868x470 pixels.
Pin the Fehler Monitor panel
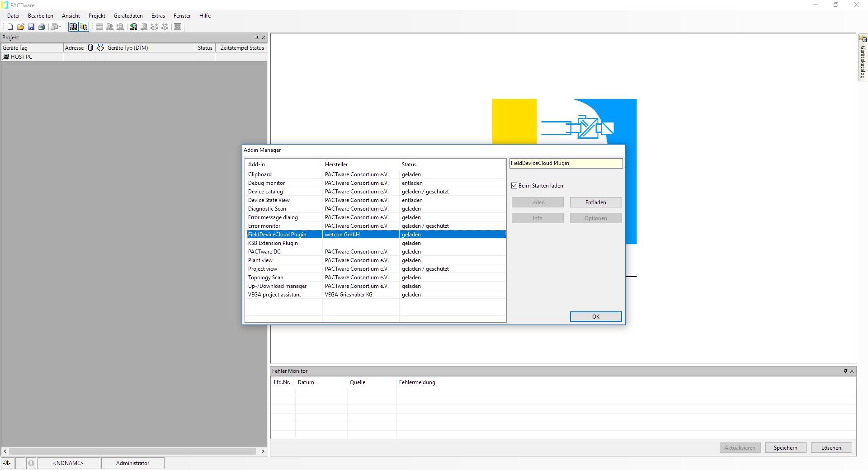(x=845, y=371)
